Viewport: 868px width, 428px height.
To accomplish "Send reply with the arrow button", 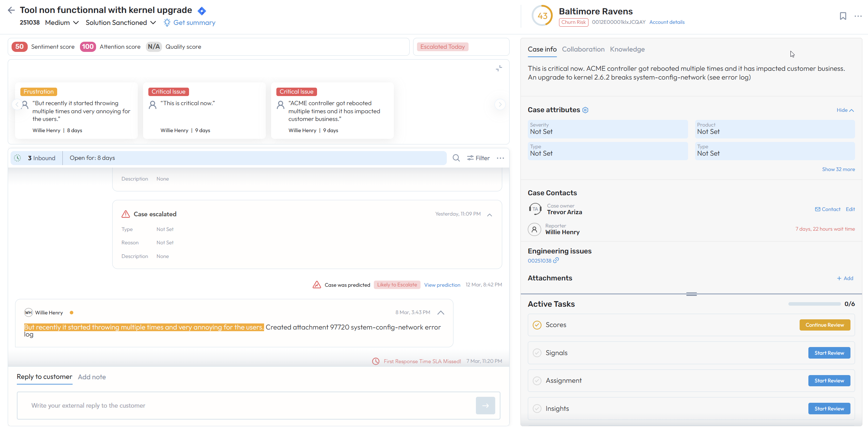I will click(x=485, y=406).
